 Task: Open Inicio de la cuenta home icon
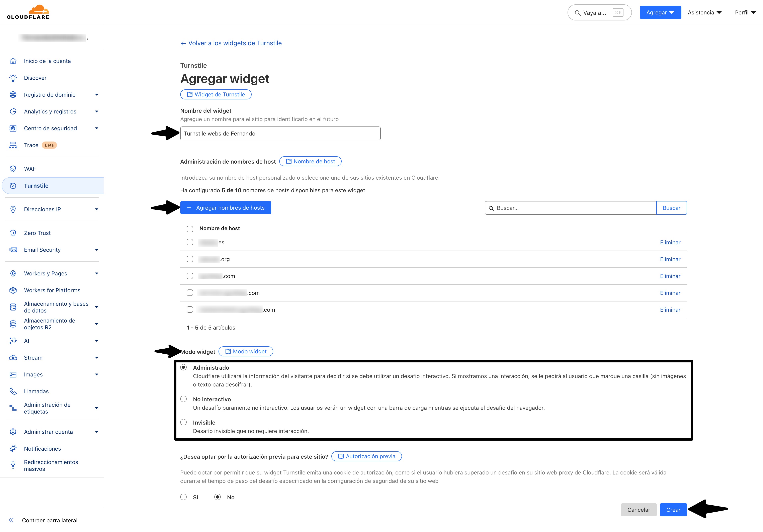coord(13,61)
